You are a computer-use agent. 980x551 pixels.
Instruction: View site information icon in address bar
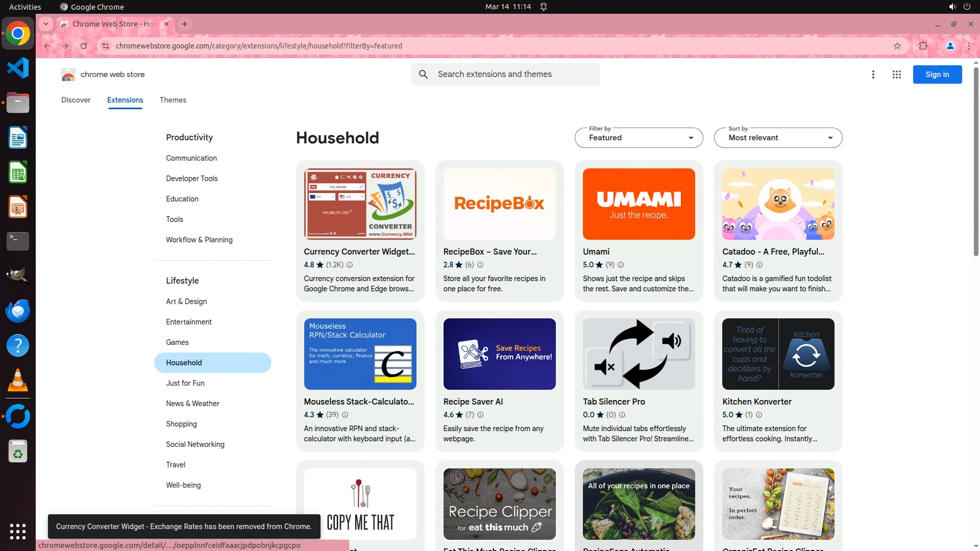click(x=105, y=46)
